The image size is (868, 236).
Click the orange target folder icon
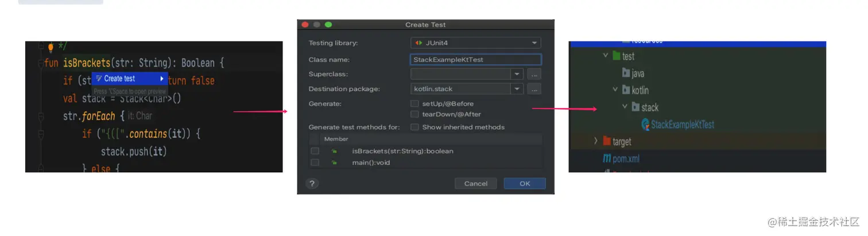coord(607,141)
